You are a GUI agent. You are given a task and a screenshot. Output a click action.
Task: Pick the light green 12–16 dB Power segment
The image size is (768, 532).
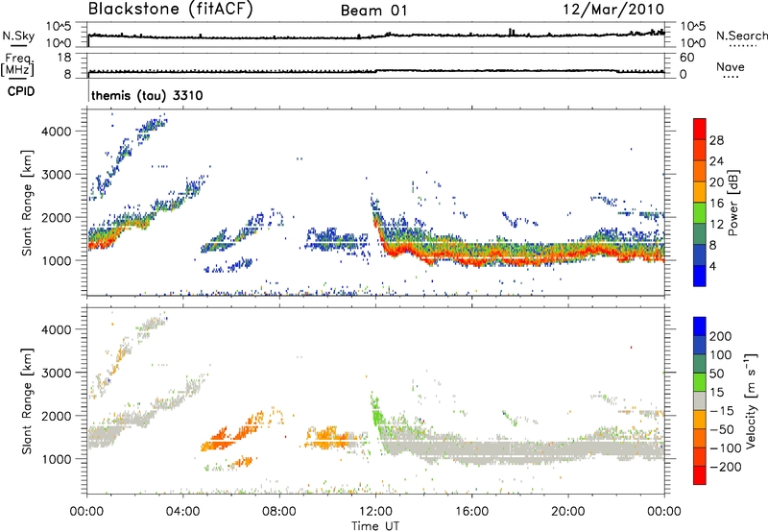click(700, 213)
